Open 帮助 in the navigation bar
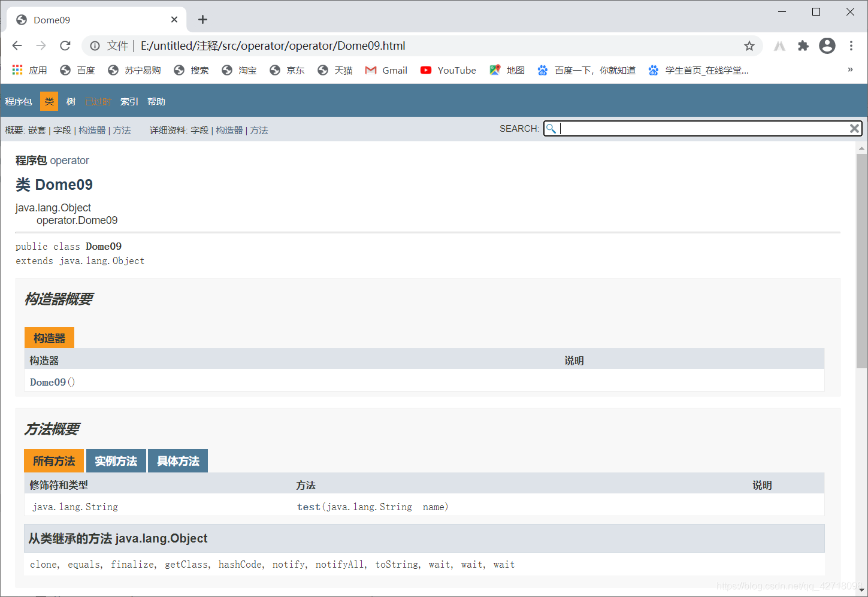 [156, 101]
